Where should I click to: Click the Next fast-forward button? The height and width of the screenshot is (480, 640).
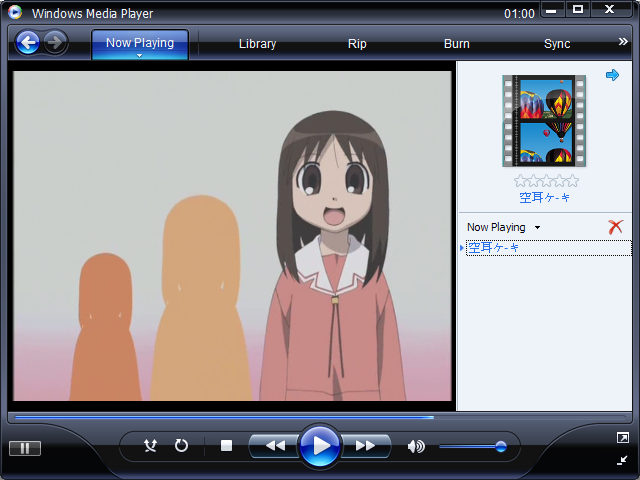click(365, 446)
